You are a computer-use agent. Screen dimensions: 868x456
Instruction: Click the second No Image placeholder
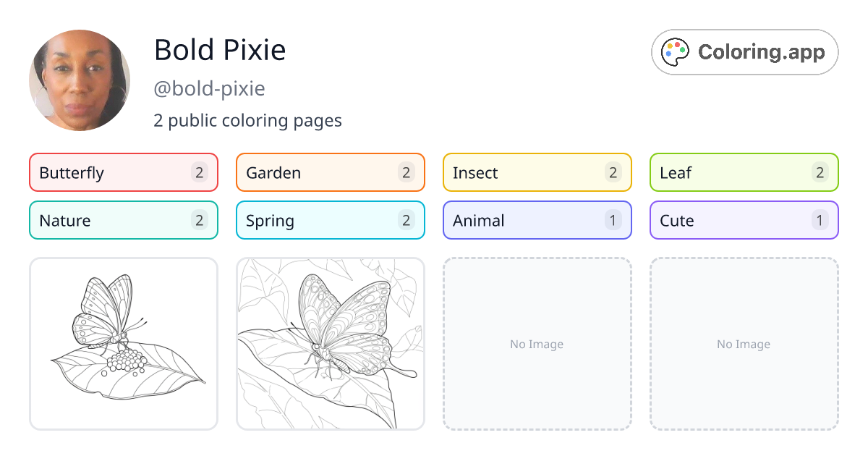pos(744,344)
